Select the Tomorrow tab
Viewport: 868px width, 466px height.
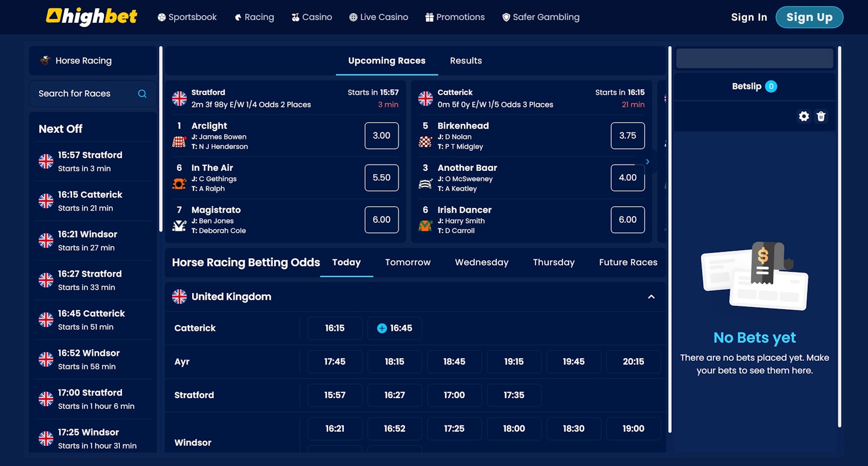tap(407, 263)
